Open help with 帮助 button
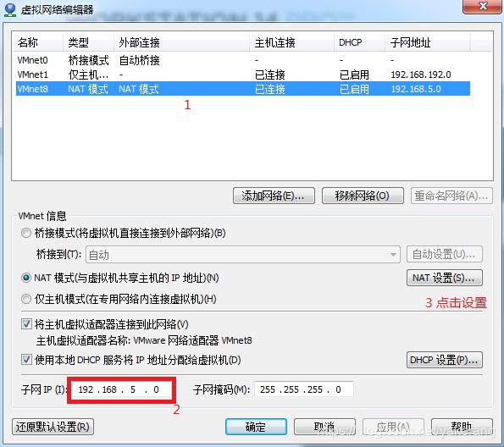Viewport: 504px width, 447px height. pos(462,427)
